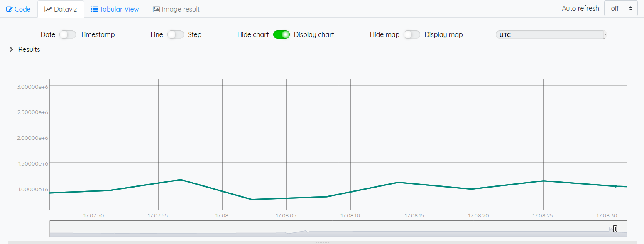Click the 2.00000e+6 axis label
The height and width of the screenshot is (244, 644).
click(x=33, y=138)
